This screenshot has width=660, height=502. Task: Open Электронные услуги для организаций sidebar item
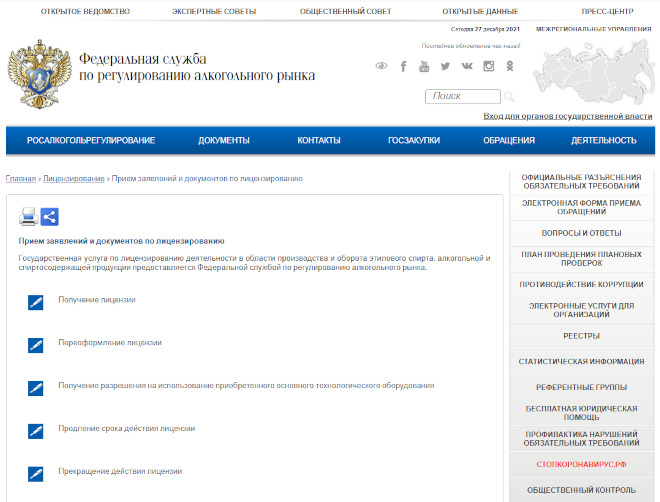(x=581, y=310)
